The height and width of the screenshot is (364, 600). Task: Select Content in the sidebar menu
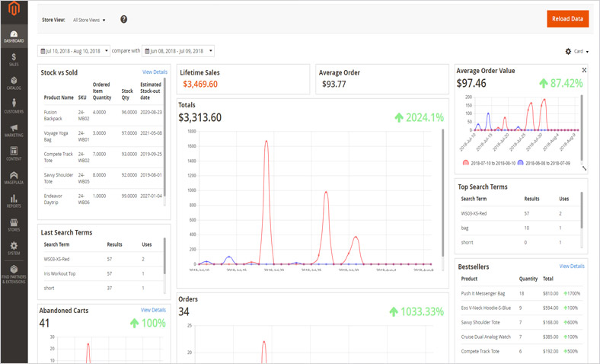pos(14,154)
